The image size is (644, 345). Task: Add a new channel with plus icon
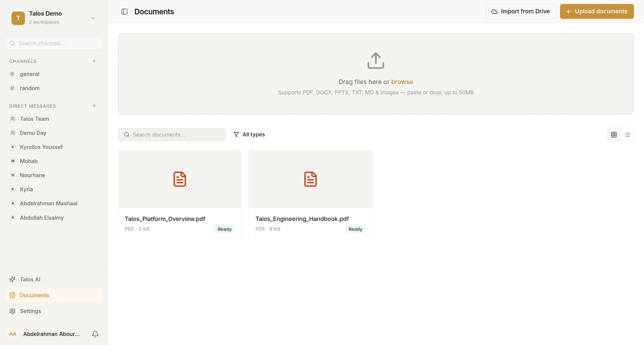point(94,61)
